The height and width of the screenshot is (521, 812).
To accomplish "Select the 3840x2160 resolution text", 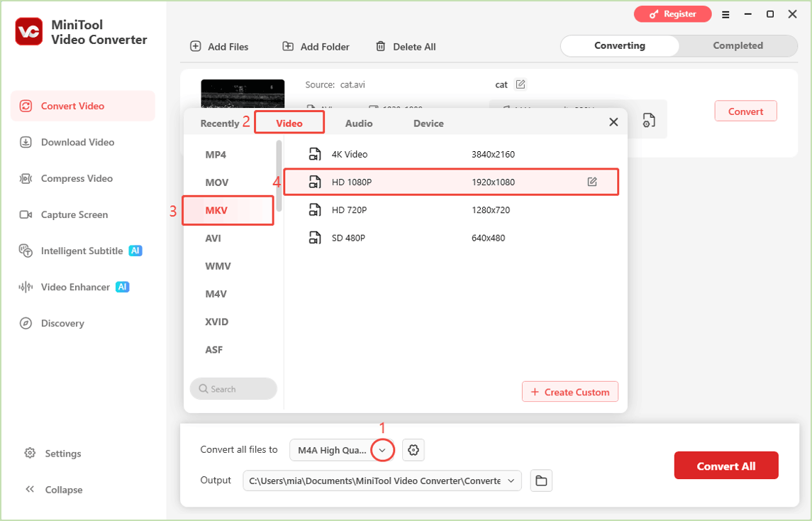I will click(x=493, y=155).
